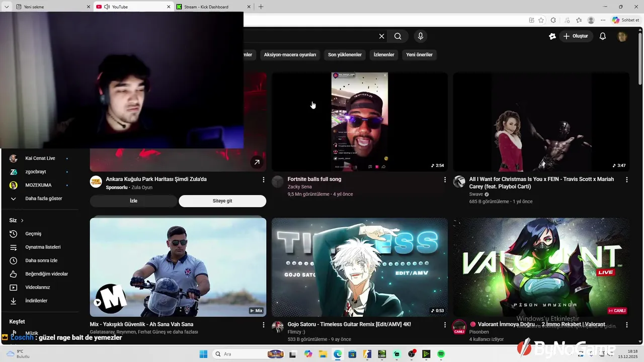Select Yeni öneriler filter chip
Viewport: 644px width, 362px height.
[419, 55]
